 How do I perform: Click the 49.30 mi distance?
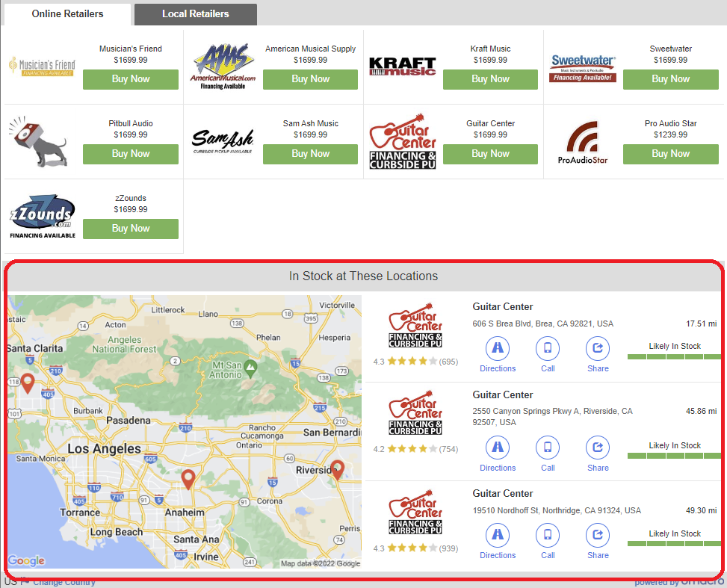(701, 510)
